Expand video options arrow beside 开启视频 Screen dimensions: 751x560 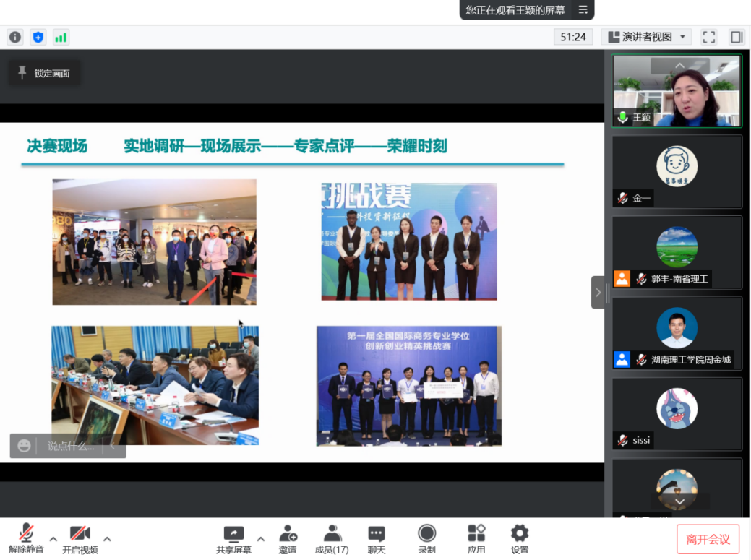[x=107, y=538]
